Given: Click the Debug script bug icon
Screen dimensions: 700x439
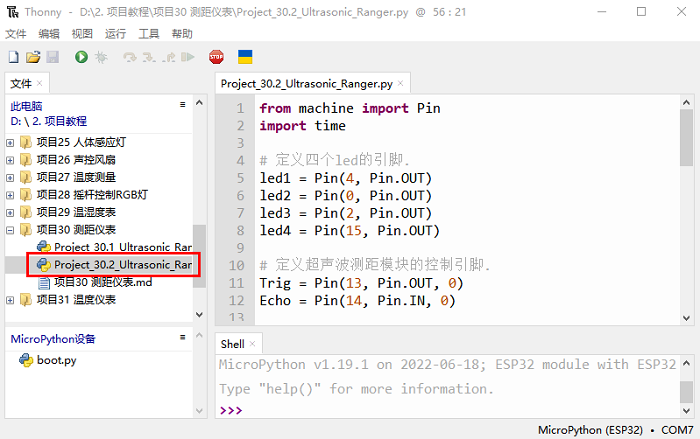Looking at the screenshot, I should [101, 58].
